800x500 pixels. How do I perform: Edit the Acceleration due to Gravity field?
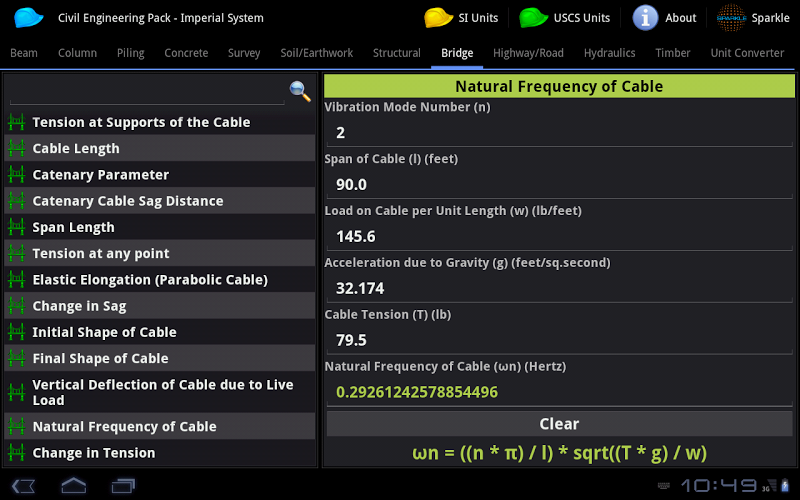(x=559, y=288)
